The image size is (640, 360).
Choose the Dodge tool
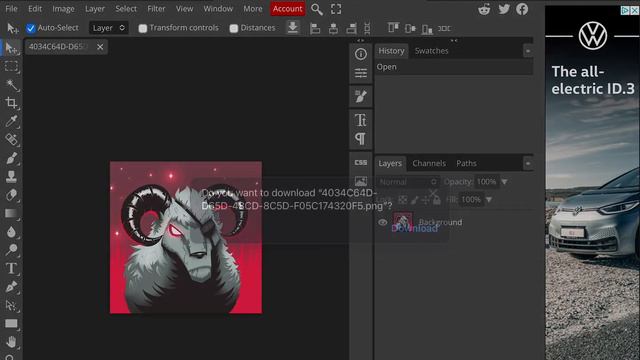pyautogui.click(x=11, y=249)
